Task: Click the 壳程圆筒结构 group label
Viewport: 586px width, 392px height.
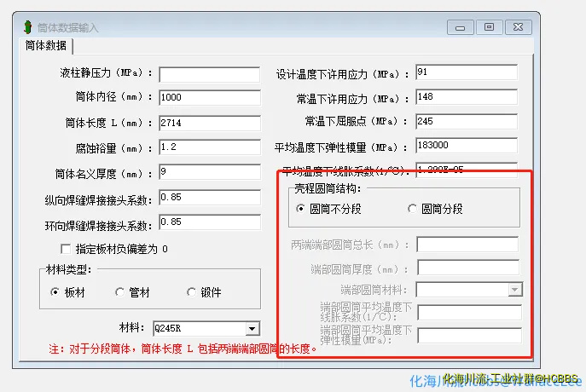Action: [328, 189]
